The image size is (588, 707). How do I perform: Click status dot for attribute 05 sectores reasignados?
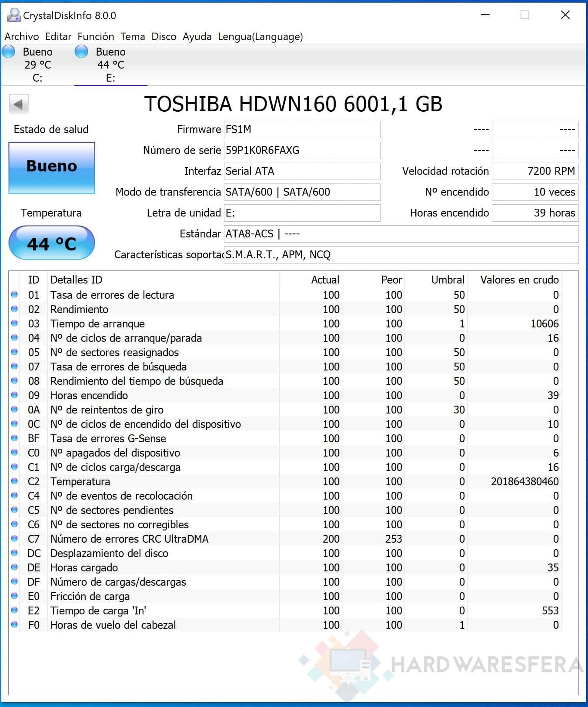pos(14,352)
